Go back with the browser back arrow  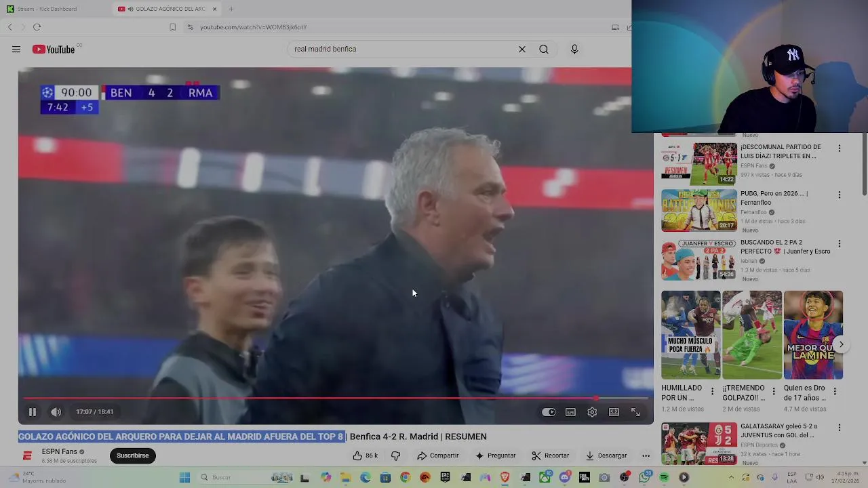click(9, 27)
